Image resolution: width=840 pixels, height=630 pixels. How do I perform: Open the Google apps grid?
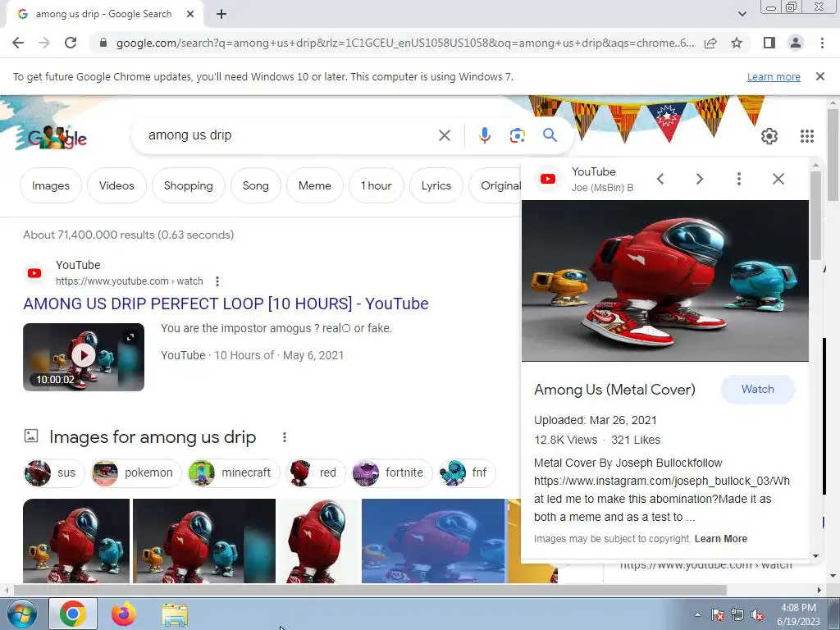pos(807,136)
